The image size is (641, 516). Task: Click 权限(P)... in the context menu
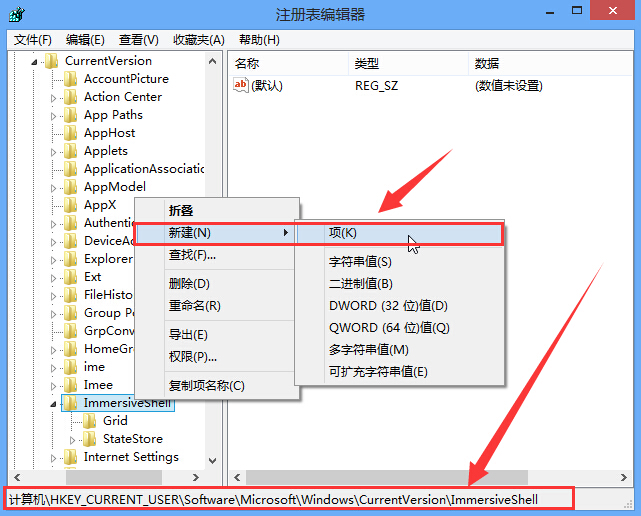[193, 357]
